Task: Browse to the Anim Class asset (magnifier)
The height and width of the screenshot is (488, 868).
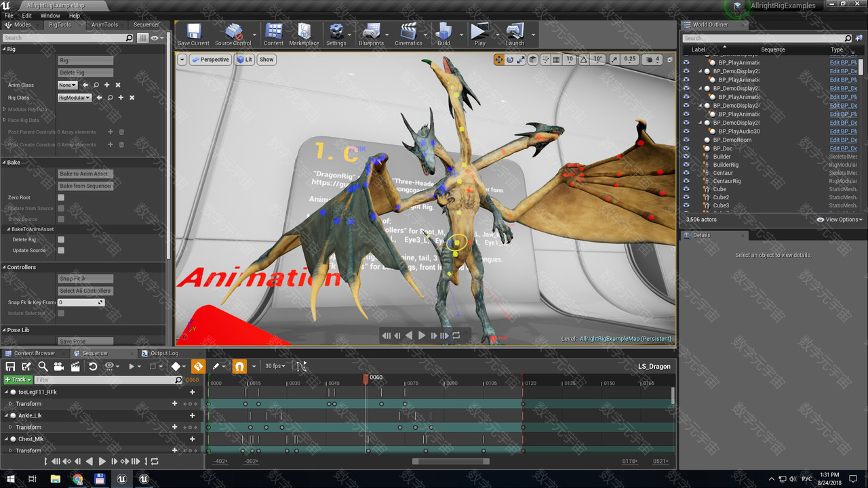Action: tap(96, 85)
